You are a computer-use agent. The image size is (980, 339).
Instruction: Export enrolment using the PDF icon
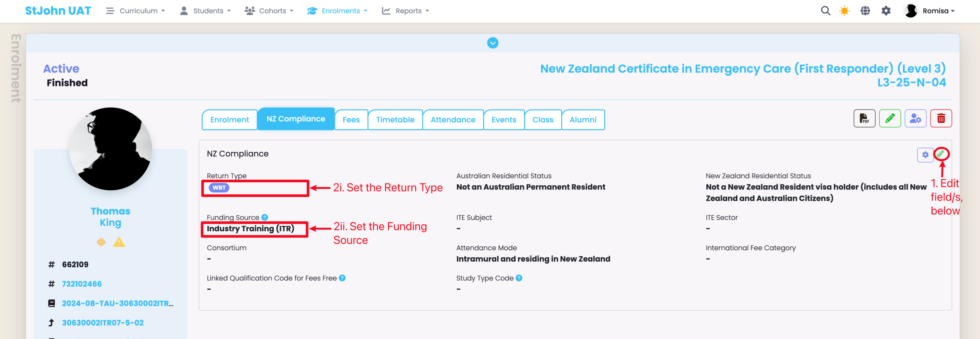pyautogui.click(x=864, y=118)
